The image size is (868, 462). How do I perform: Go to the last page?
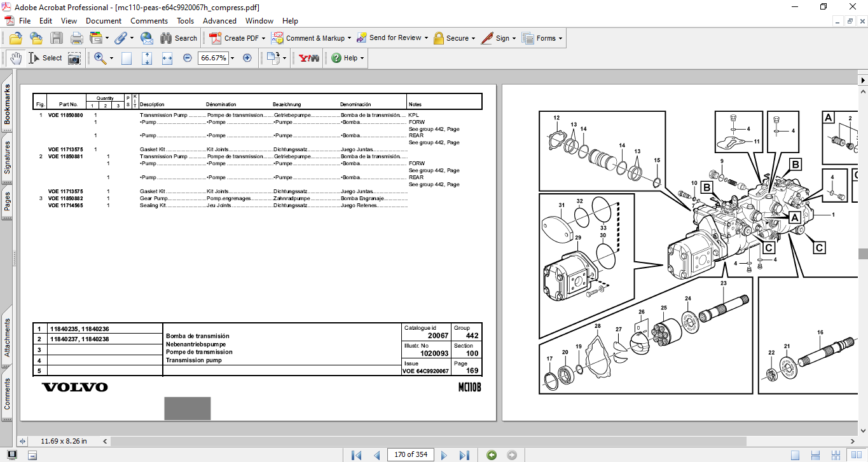pos(464,455)
